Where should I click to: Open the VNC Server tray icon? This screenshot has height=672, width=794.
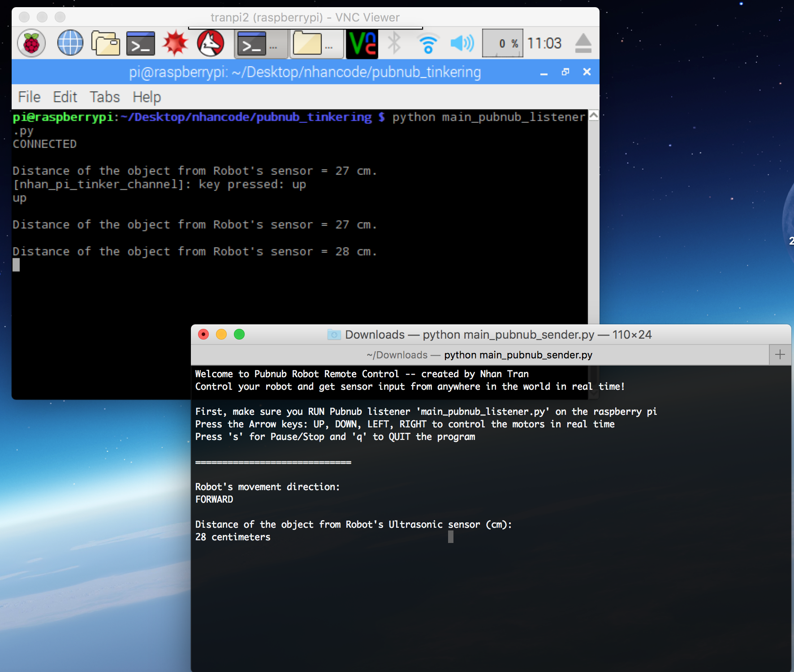(362, 44)
